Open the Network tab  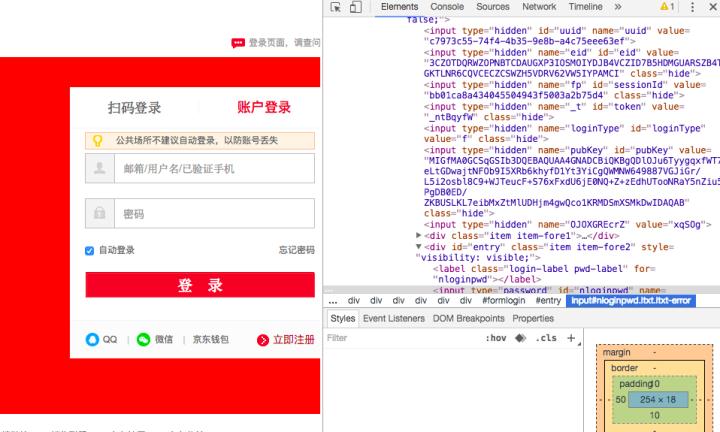click(x=539, y=7)
